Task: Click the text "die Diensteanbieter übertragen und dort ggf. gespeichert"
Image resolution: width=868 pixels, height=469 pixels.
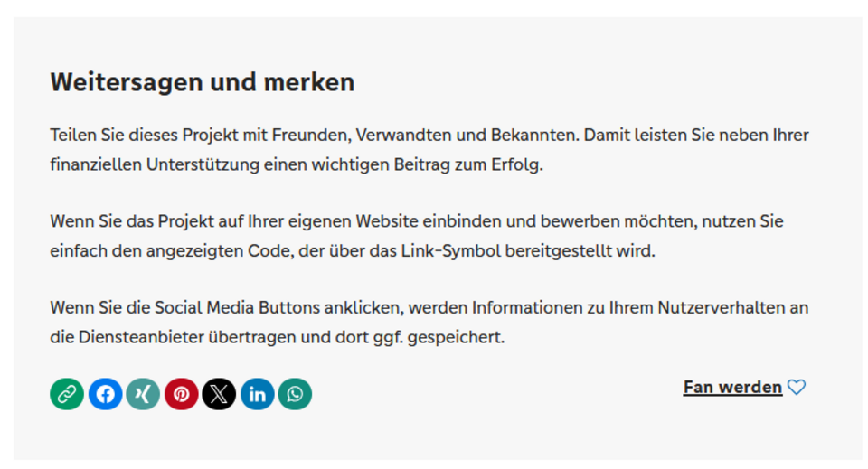Action: [x=278, y=337]
